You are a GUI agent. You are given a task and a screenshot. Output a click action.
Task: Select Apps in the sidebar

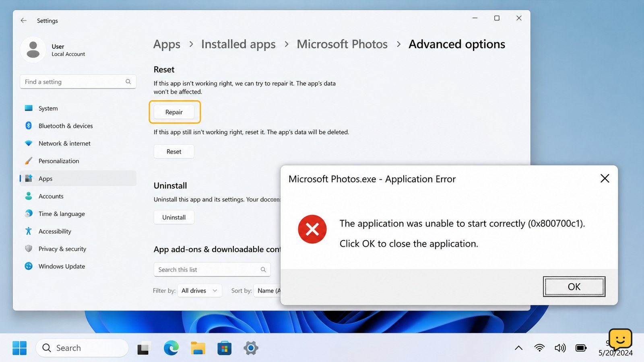pos(78,179)
